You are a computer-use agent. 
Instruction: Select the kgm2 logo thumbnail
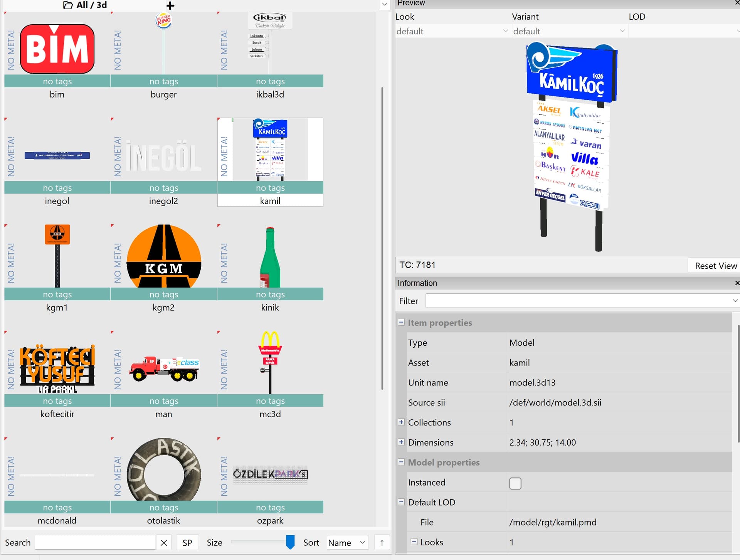(163, 256)
